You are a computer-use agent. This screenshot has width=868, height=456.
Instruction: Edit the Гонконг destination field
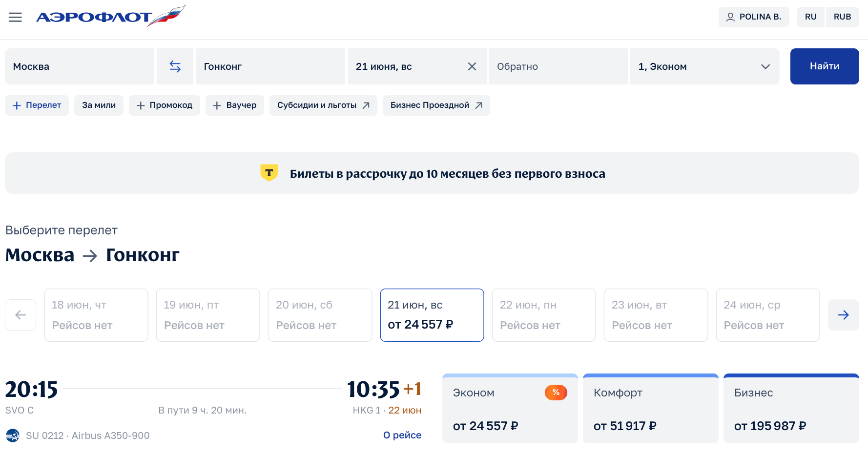pyautogui.click(x=270, y=66)
